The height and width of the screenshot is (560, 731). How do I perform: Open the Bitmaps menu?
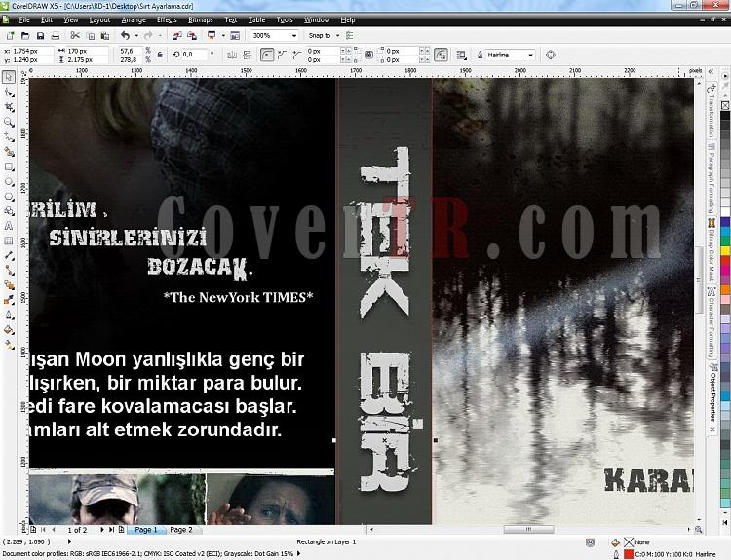[201, 20]
